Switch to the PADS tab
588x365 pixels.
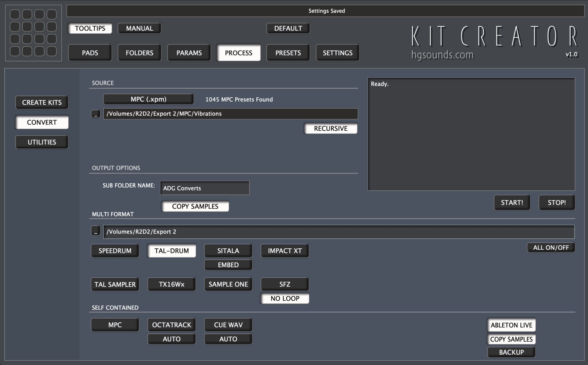click(90, 53)
